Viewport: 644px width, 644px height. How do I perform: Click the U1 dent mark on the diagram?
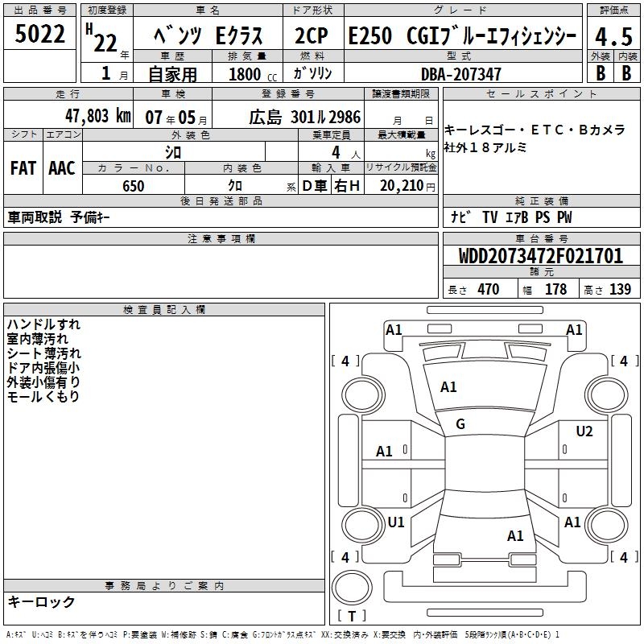pos(396,522)
